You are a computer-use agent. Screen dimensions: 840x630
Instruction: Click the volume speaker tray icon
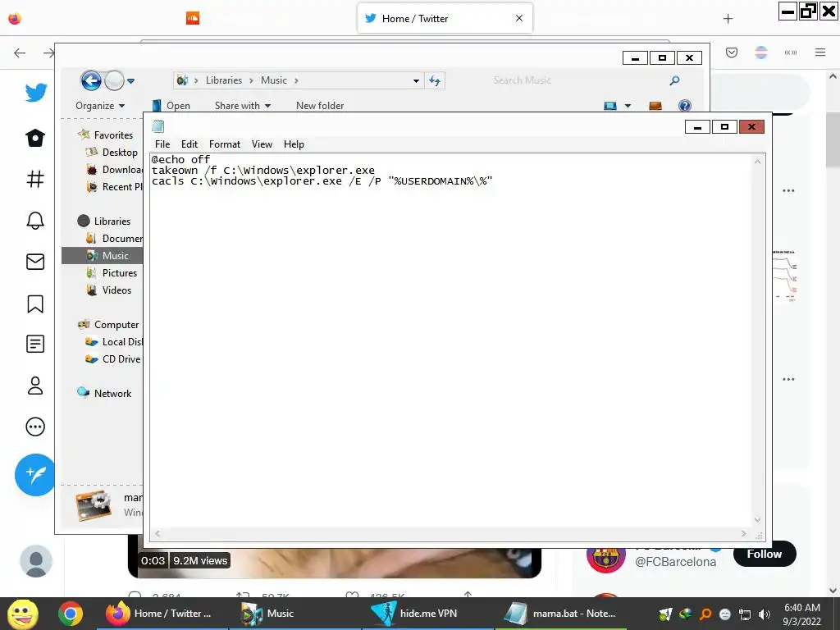(765, 614)
